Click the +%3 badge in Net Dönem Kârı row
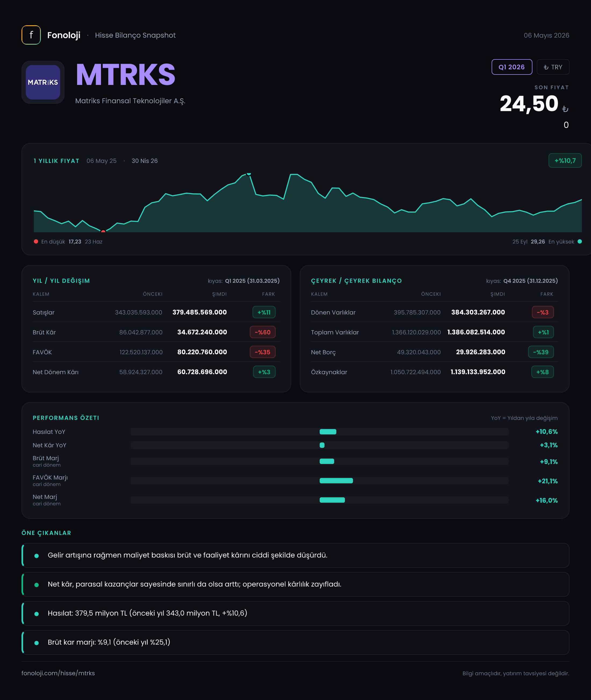The height and width of the screenshot is (700, 591). click(x=264, y=372)
